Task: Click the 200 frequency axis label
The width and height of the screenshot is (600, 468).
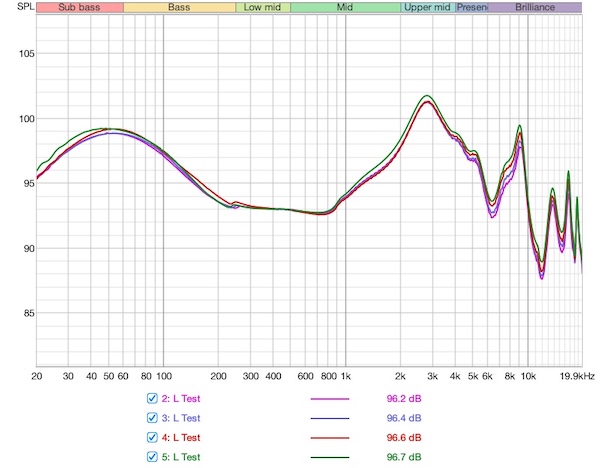Action: click(x=218, y=377)
